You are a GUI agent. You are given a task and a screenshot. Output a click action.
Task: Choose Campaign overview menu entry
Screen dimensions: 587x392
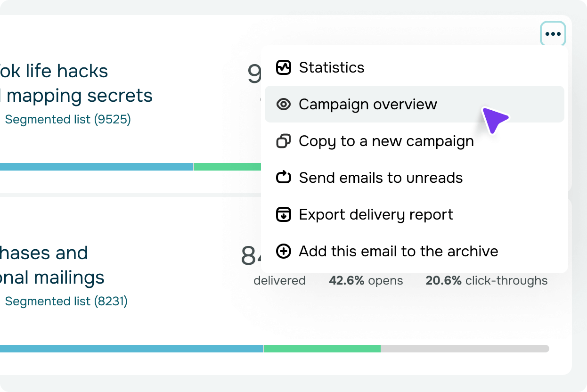click(x=415, y=104)
